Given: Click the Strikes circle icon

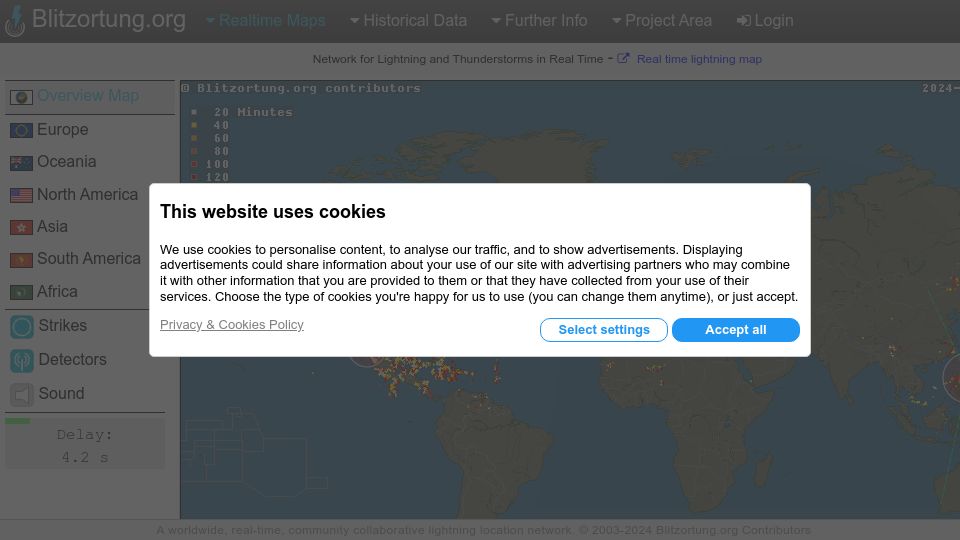Looking at the screenshot, I should (x=21, y=326).
